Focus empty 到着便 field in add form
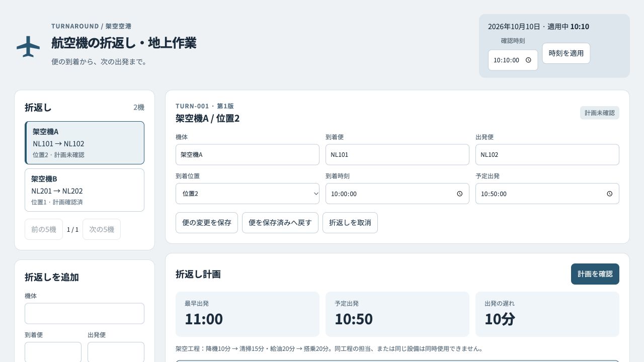This screenshot has height=362, width=644. 53,352
